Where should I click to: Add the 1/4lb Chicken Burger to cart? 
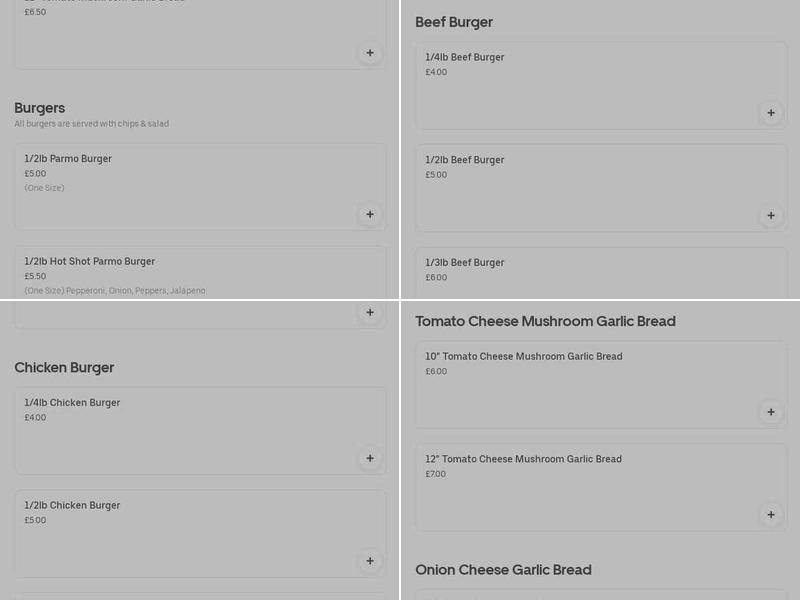pos(370,458)
